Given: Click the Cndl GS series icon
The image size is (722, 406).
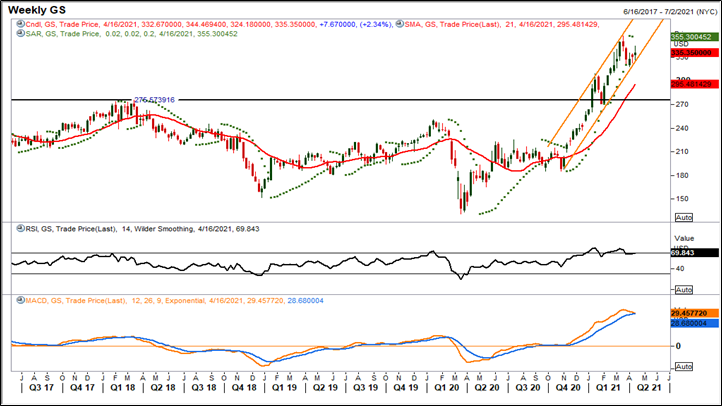Looking at the screenshot, I should point(20,24).
